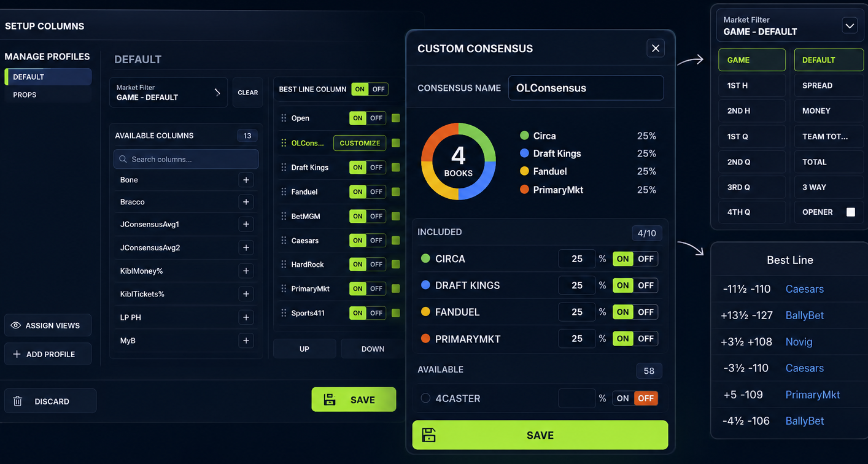Click the drag handle of PrimaryMkt column row
868x464 pixels.
(x=284, y=288)
